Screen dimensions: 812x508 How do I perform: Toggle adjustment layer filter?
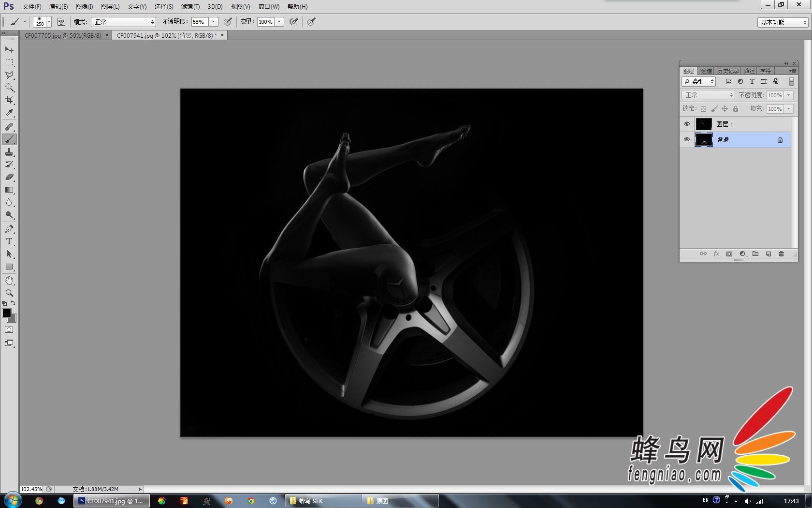740,82
